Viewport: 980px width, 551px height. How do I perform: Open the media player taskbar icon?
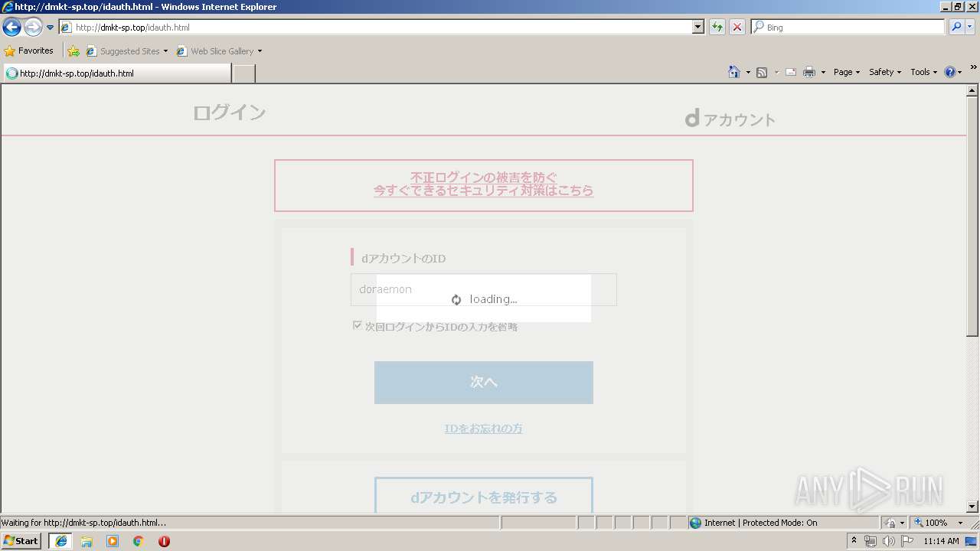point(113,540)
